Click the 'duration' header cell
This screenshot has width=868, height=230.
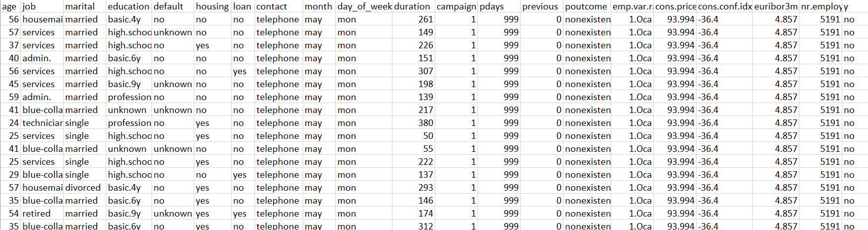click(x=413, y=6)
